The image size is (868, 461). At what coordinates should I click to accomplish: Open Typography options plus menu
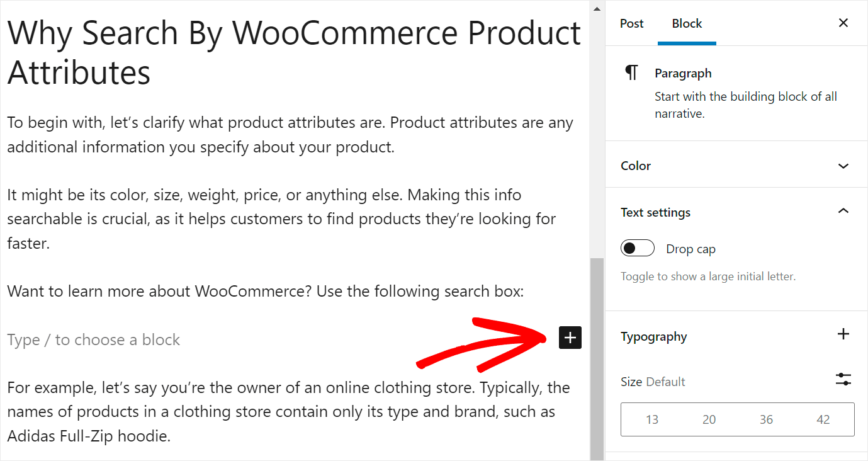(x=843, y=334)
